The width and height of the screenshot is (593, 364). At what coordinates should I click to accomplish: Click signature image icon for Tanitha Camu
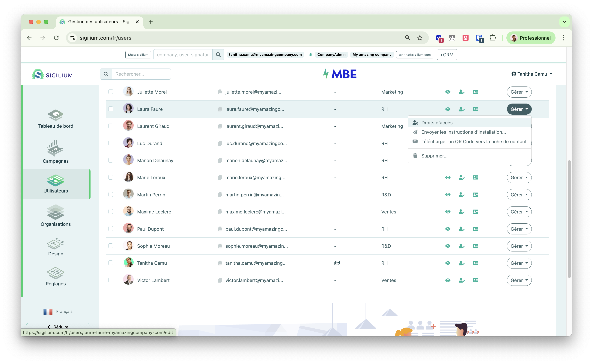pos(337,263)
